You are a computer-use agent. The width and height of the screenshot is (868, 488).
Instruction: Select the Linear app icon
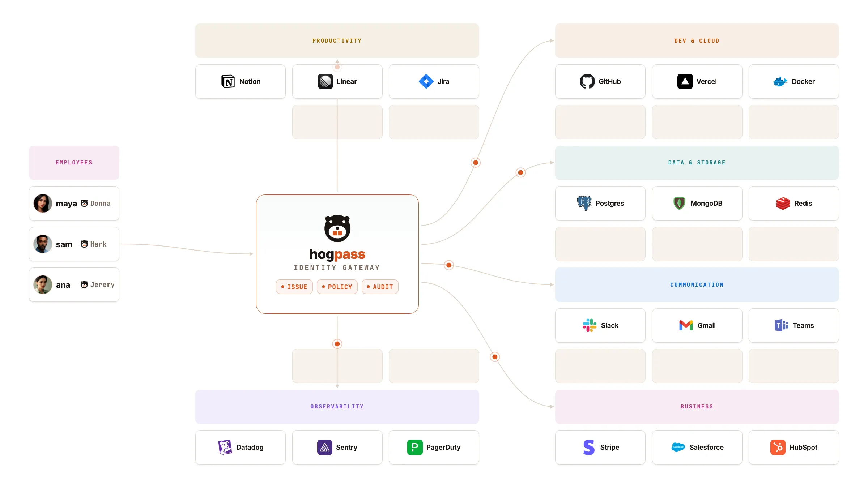point(325,81)
